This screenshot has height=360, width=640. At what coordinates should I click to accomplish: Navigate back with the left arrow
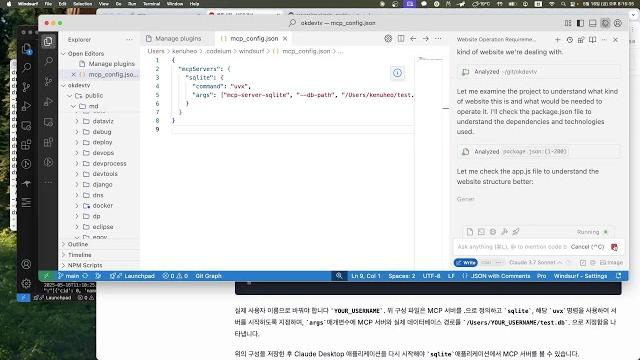coord(413,38)
